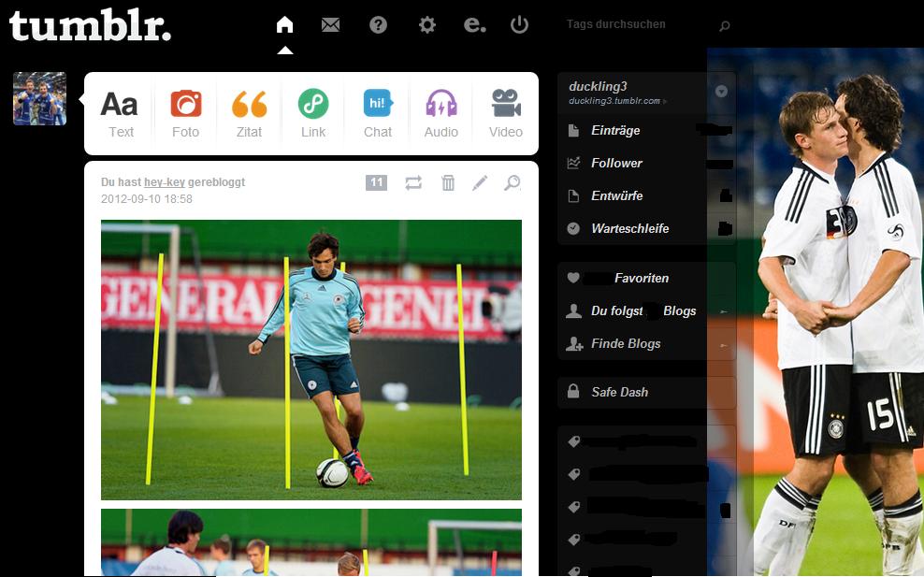
Task: Open the hey-key blog link
Action: (x=165, y=182)
